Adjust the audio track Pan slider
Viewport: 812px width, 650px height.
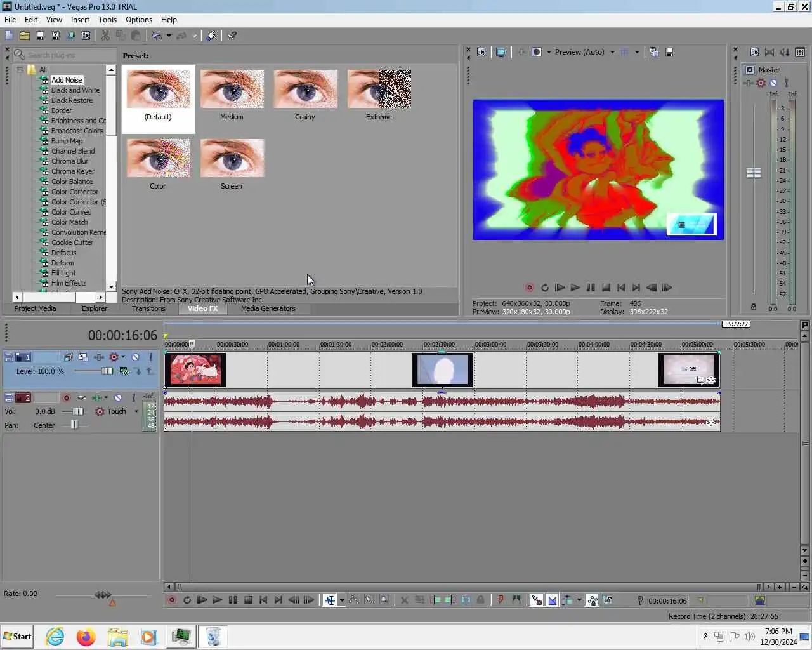74,425
